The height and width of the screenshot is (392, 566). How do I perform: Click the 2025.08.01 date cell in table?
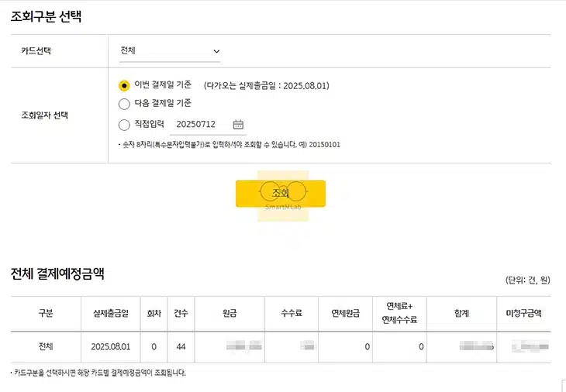coord(110,346)
